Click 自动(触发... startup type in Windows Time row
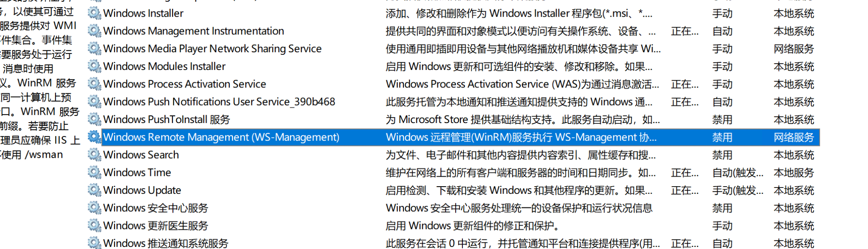 point(737,173)
